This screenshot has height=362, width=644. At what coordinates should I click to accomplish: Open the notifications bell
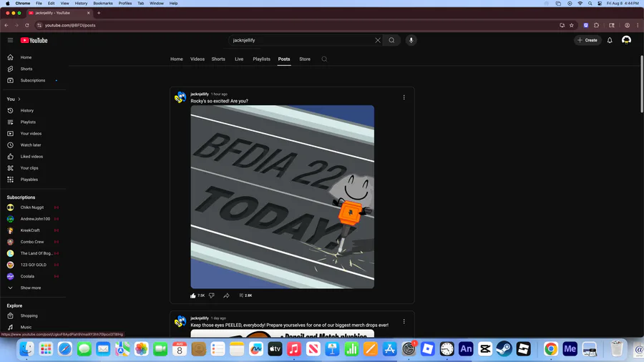point(610,40)
